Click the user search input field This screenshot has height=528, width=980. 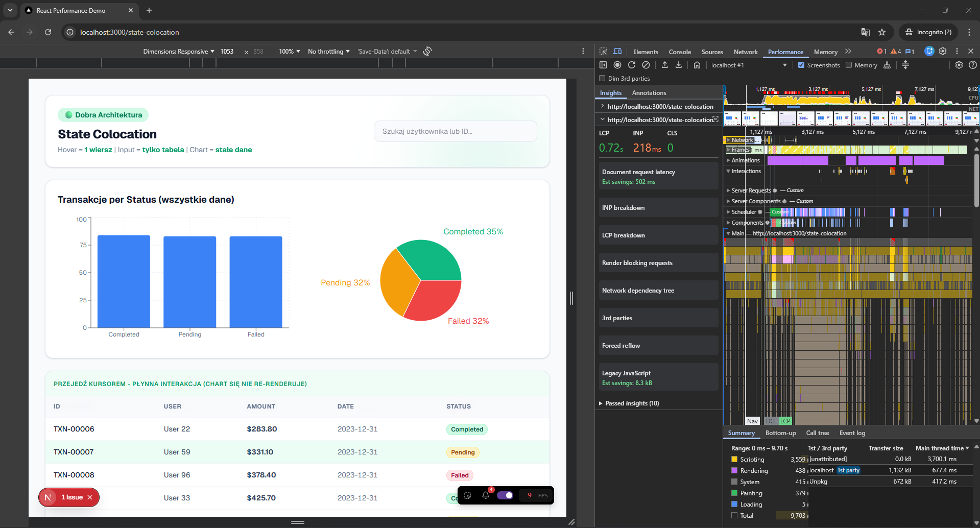[455, 131]
